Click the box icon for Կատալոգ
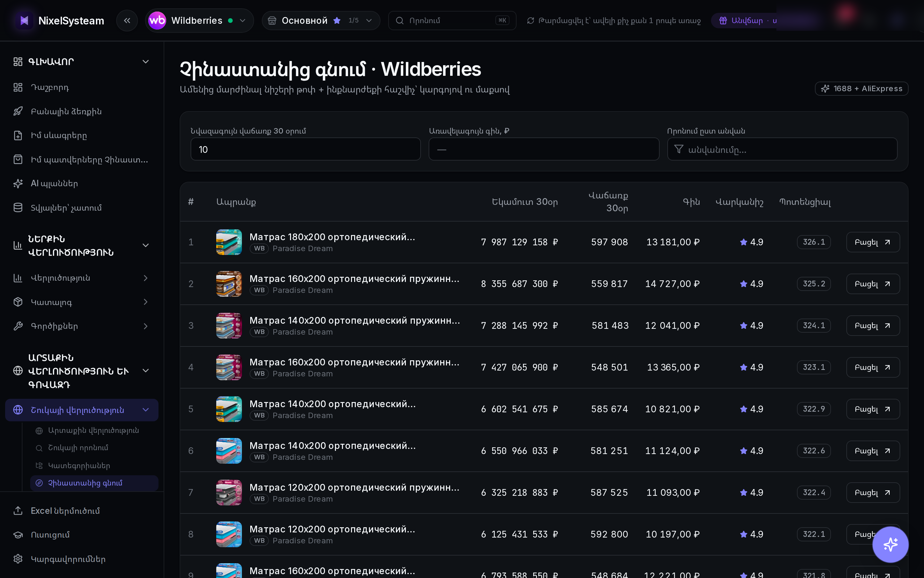The height and width of the screenshot is (578, 924). tap(18, 302)
